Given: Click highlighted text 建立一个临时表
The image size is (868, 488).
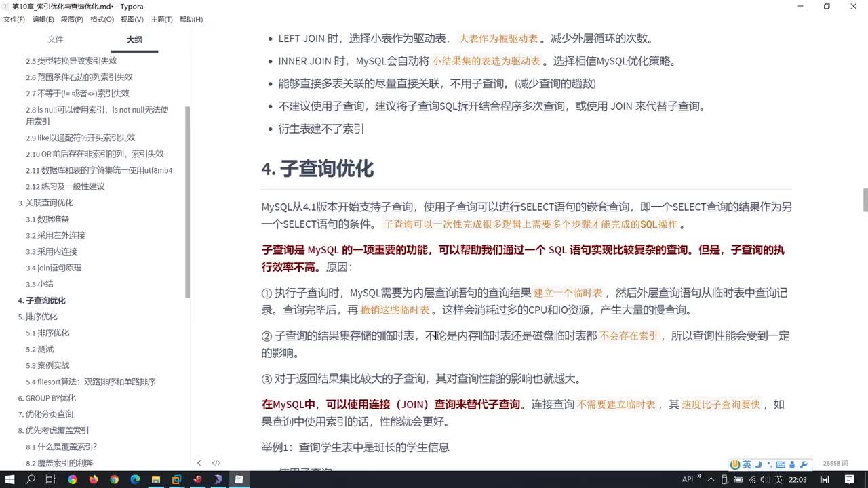Looking at the screenshot, I should click(x=568, y=293).
